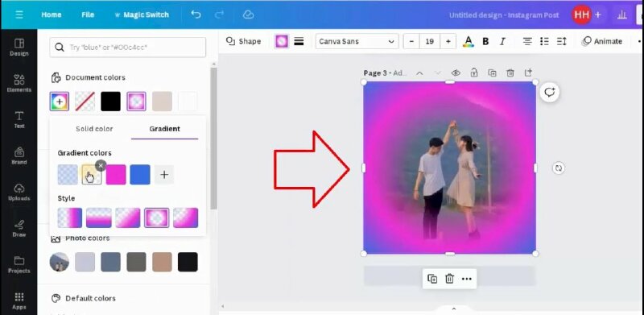The width and height of the screenshot is (644, 315).
Task: Open the Uploads panel
Action: tap(19, 192)
